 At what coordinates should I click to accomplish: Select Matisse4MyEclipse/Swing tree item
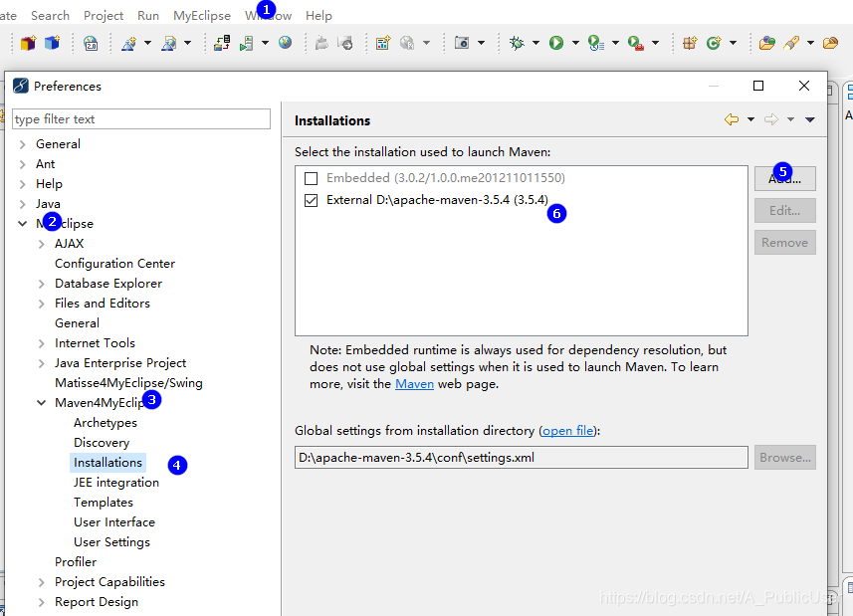tap(128, 383)
